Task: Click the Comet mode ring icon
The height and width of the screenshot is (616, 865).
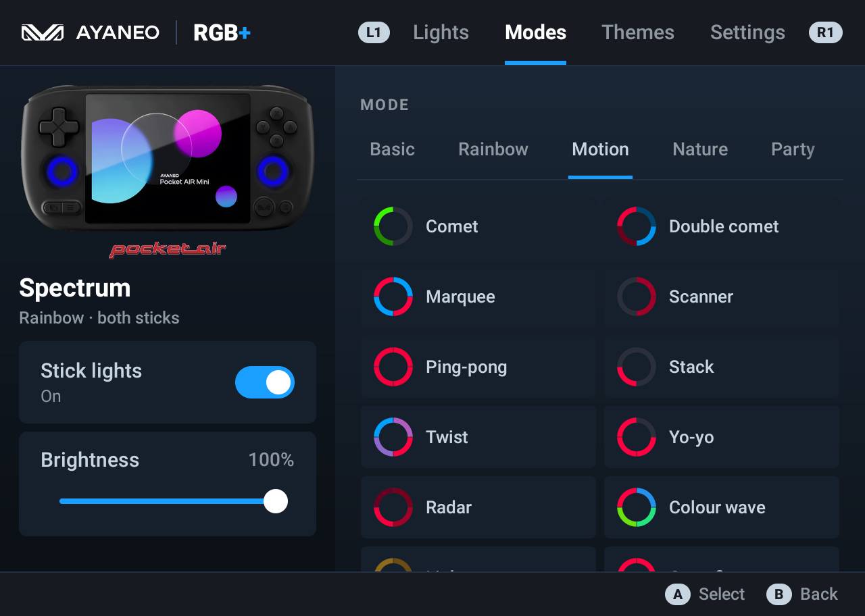Action: 393,226
